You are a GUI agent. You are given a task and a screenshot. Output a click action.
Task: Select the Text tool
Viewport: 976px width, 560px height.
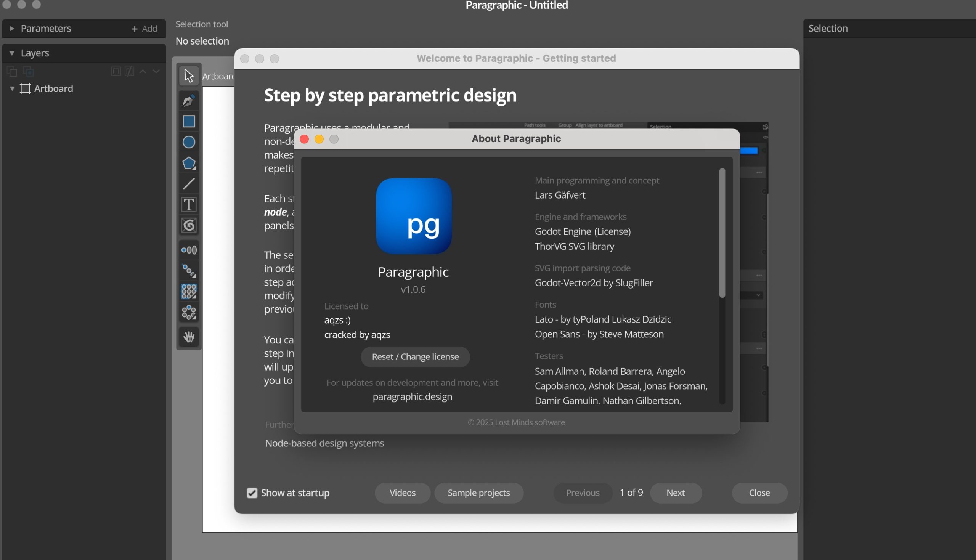(189, 205)
